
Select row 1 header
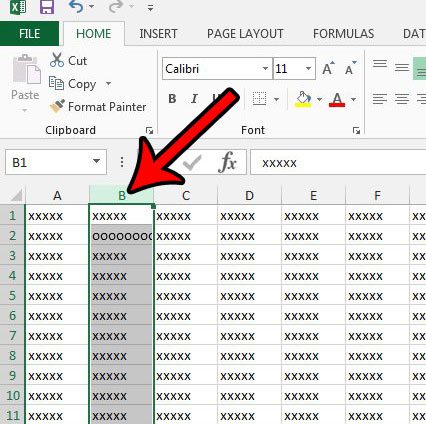coord(12,215)
